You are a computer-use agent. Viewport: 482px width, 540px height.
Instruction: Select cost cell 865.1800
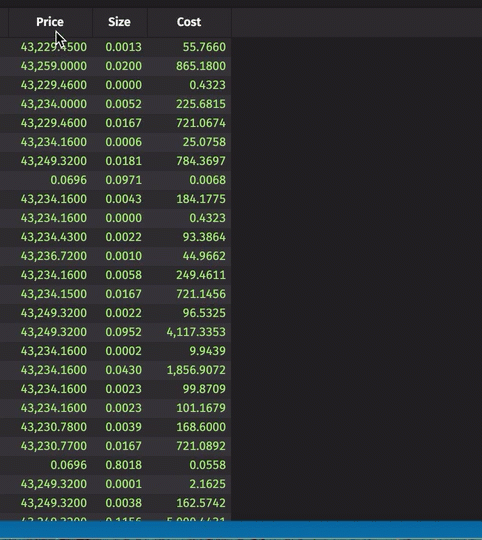pos(201,66)
